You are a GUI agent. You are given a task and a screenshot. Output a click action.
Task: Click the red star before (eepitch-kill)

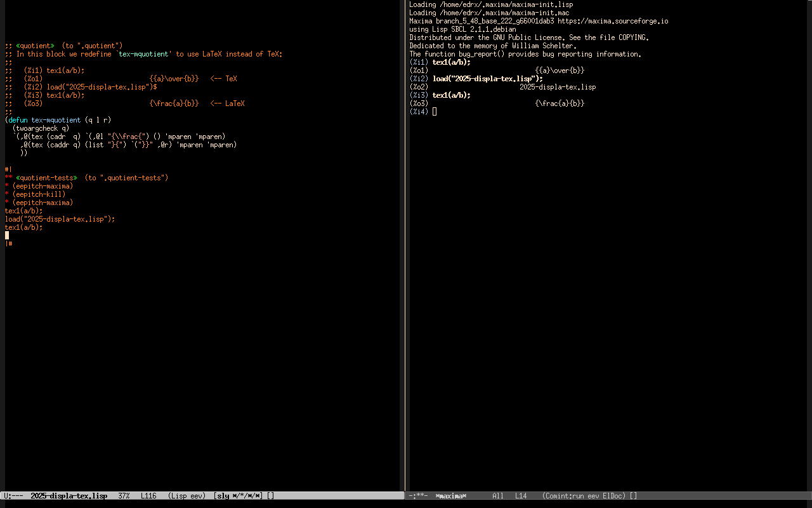(x=6, y=194)
